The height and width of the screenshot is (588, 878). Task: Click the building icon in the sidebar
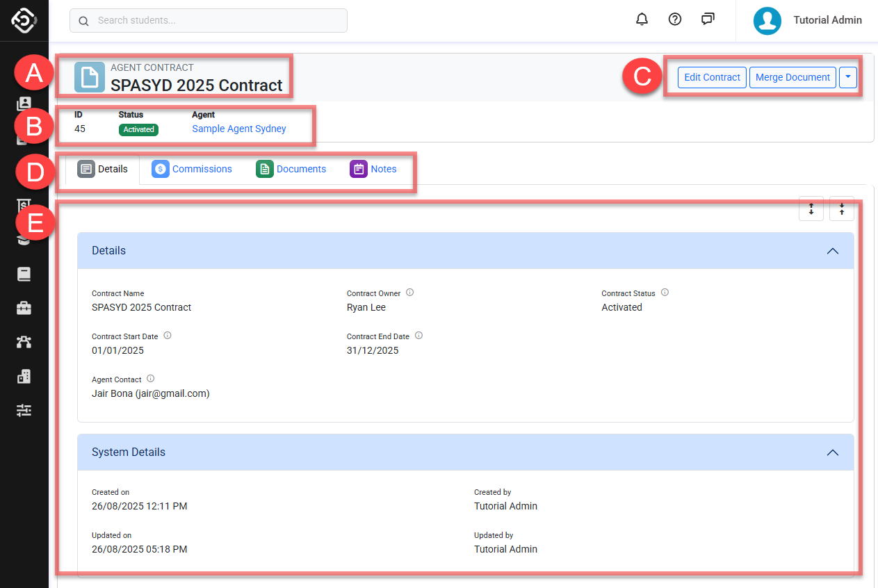coord(24,377)
